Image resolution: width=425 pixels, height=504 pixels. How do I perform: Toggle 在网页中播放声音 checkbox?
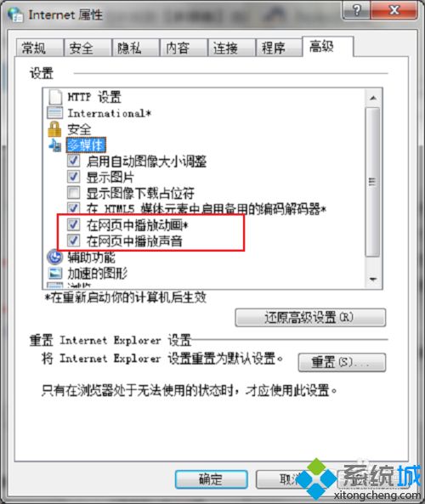(74, 241)
